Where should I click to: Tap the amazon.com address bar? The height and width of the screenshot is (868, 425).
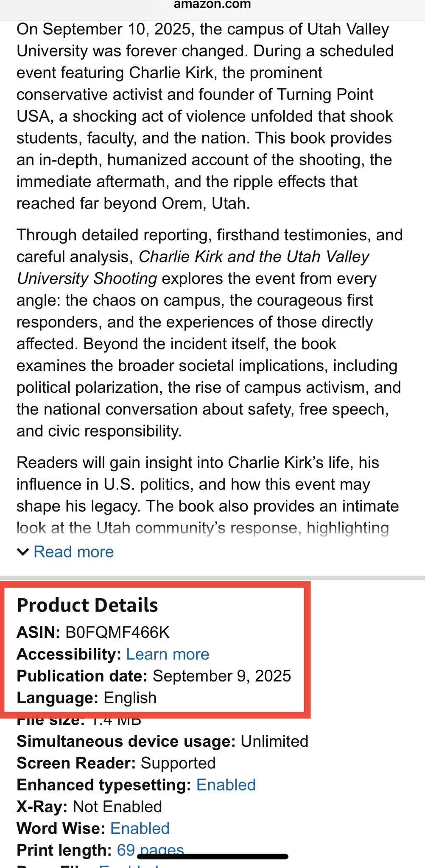point(212,5)
